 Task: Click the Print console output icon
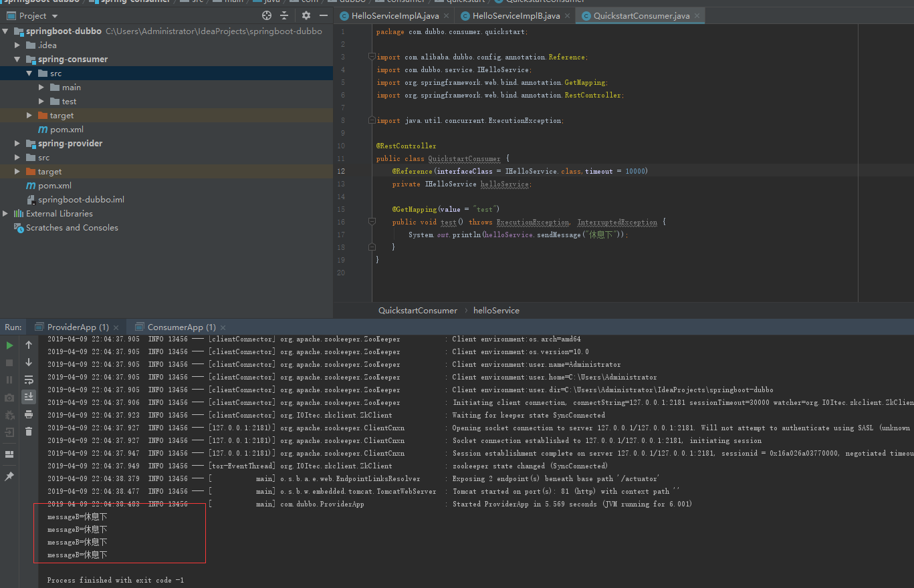coord(29,414)
